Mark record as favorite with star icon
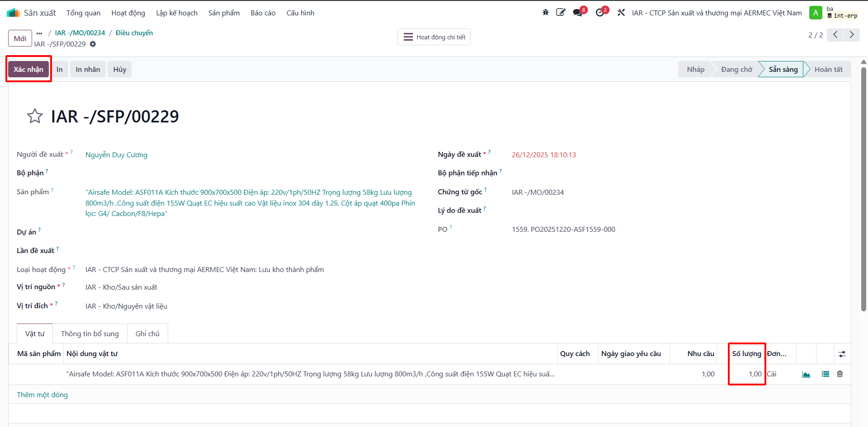This screenshot has height=427, width=868. [35, 116]
